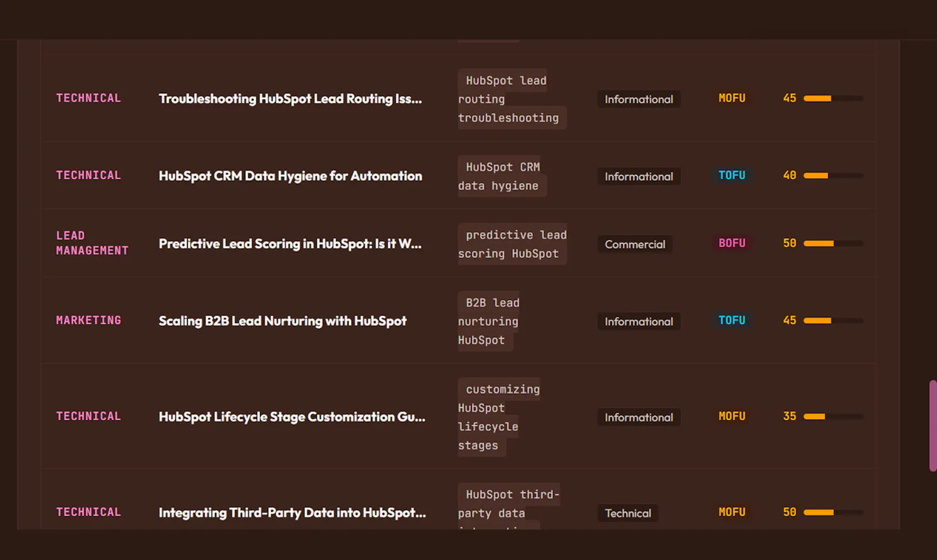Screen dimensions: 937x560
Task: Select 'HubSpot lead routing troubleshooting' keyword
Action: 512,99
